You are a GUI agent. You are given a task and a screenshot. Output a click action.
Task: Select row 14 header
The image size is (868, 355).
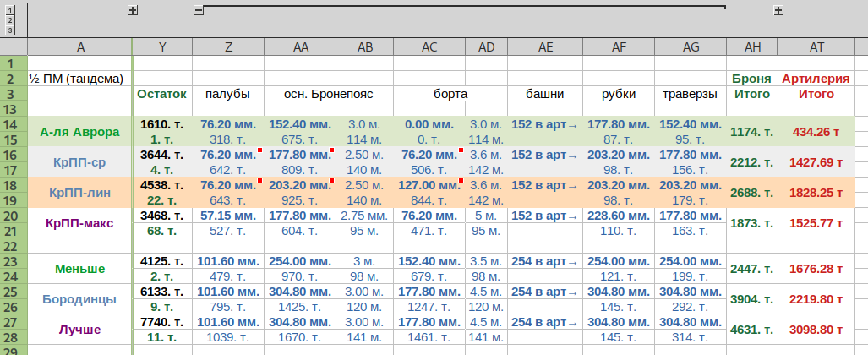coord(14,123)
